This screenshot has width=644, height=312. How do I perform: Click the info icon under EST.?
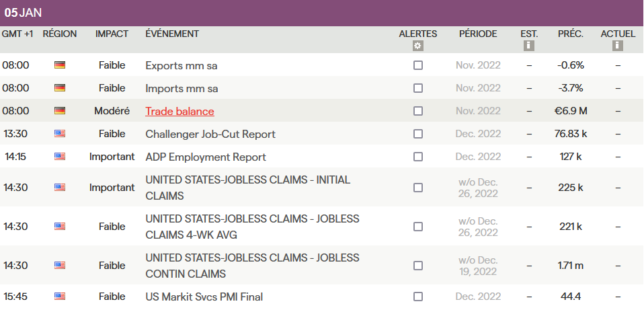528,46
